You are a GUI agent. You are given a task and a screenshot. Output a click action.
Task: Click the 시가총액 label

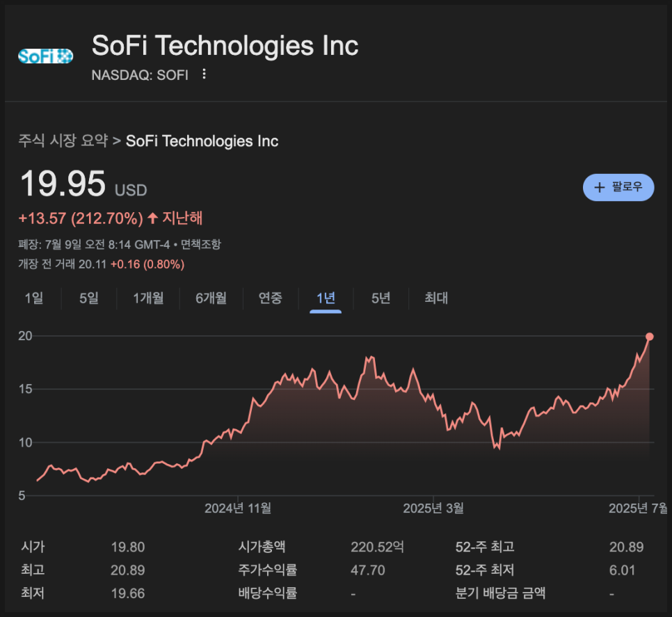pos(262,547)
